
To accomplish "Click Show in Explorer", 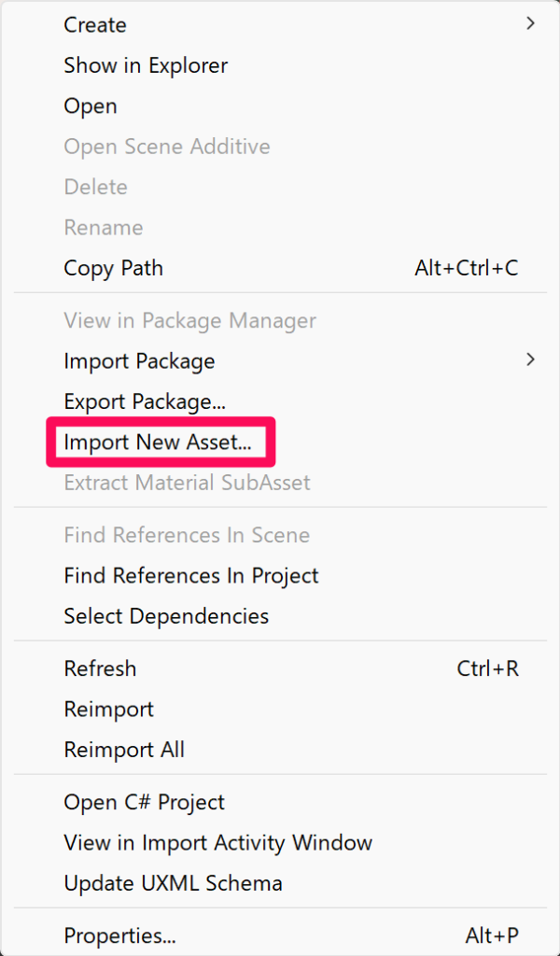I will [146, 65].
